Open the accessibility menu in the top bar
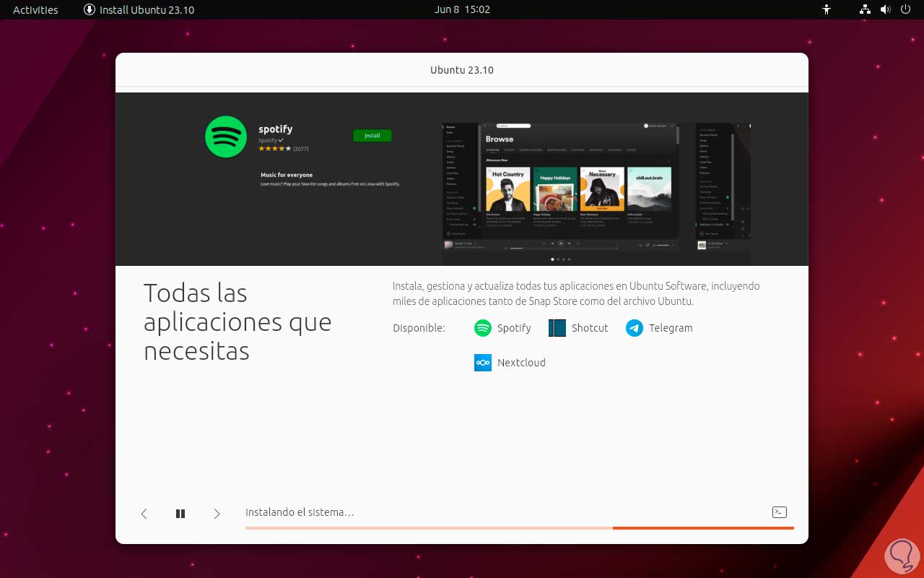This screenshot has height=578, width=924. pyautogui.click(x=827, y=9)
